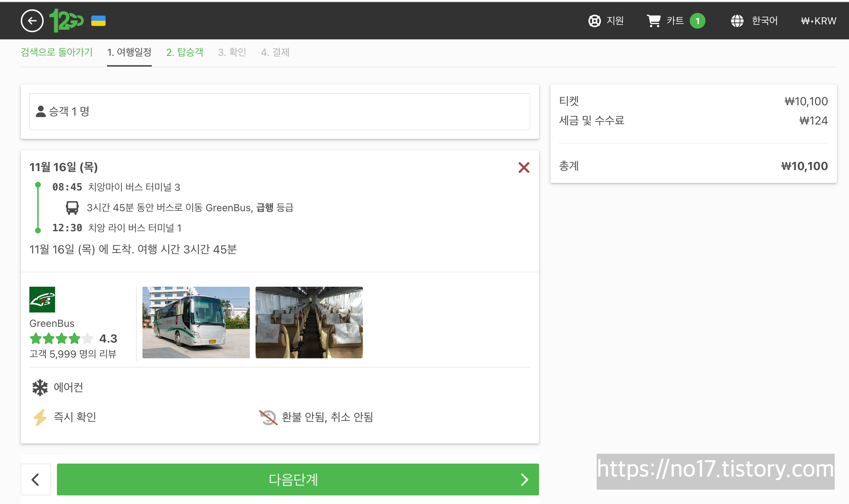Image resolution: width=849 pixels, height=504 pixels.
Task: Click the globe language icon
Action: click(737, 21)
